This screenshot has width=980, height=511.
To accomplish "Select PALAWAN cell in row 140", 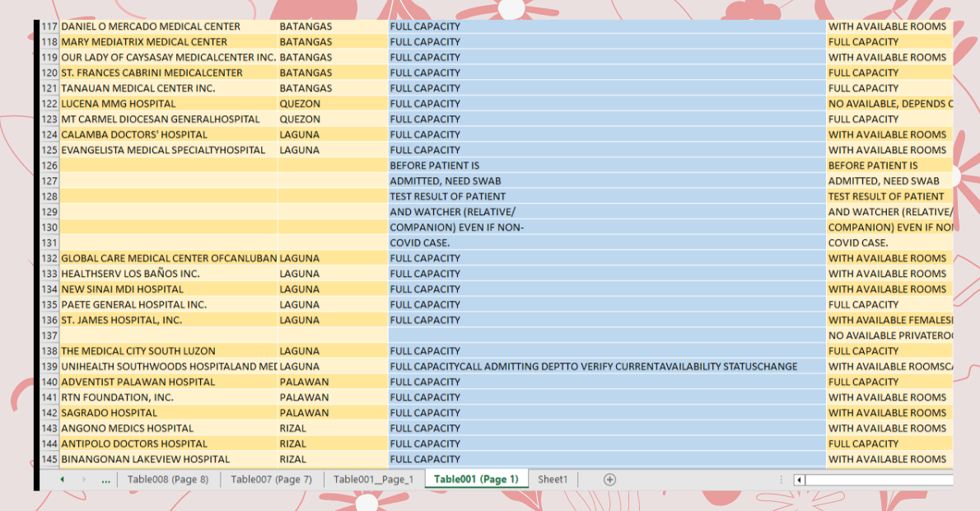I will tap(333, 382).
